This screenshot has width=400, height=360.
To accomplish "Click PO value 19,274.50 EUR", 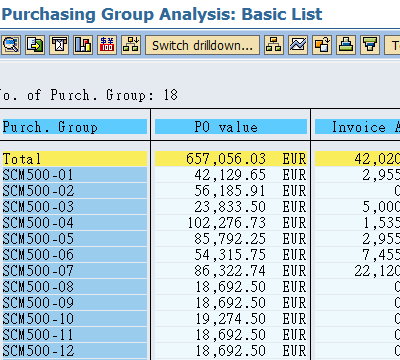I will [x=231, y=319].
